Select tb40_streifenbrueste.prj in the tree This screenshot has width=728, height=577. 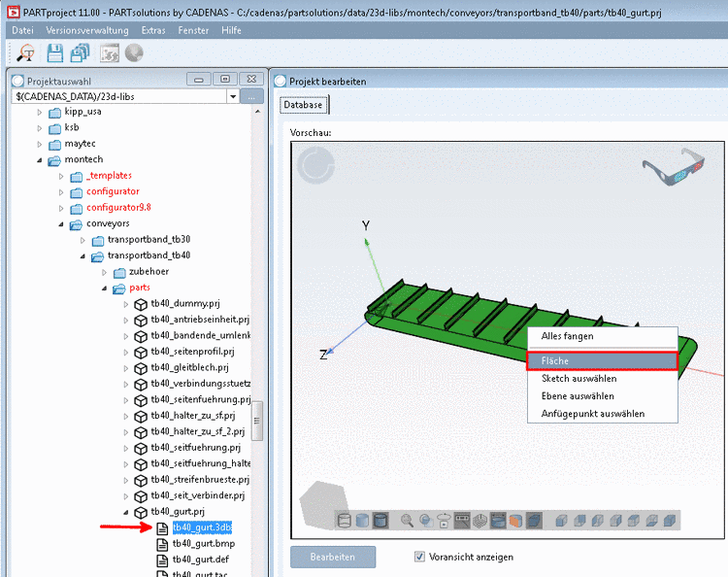[200, 480]
